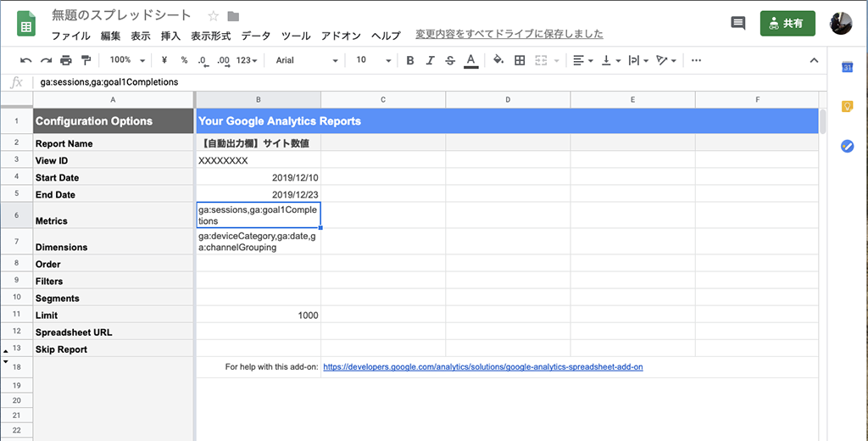Open the 表示 menu

pos(141,36)
